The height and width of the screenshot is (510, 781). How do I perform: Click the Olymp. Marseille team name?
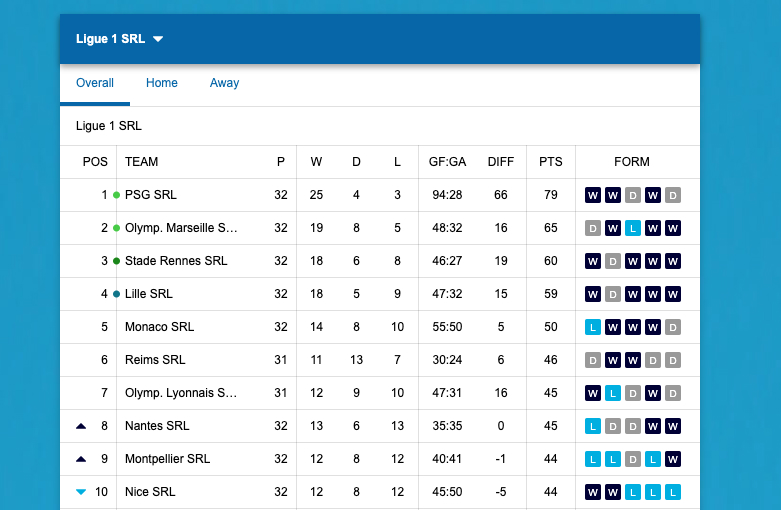coord(181,228)
